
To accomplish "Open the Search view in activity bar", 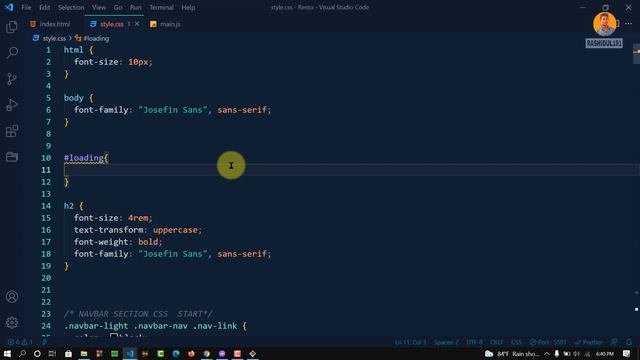I will (12, 53).
